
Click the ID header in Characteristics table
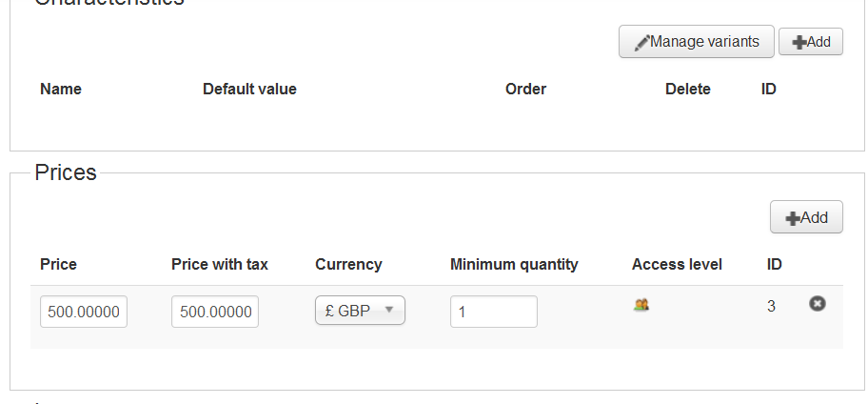point(769,89)
